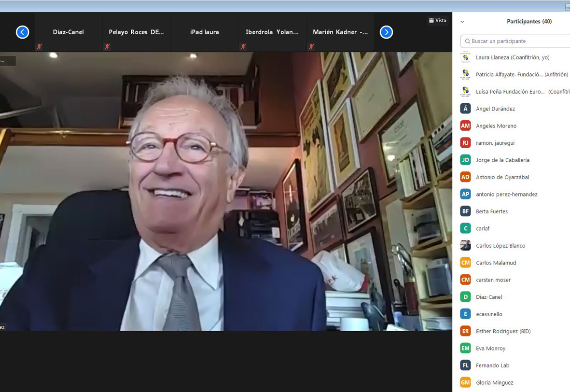Select Esther Rodriguez (BID) in the list

point(503,331)
